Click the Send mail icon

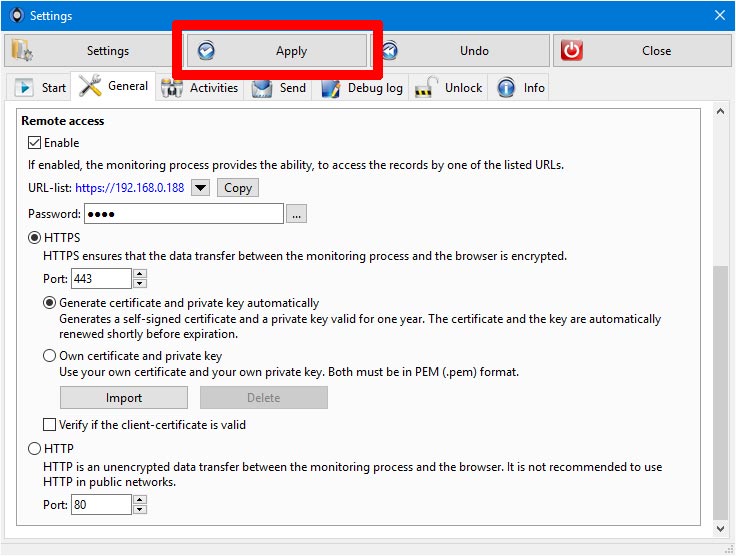tap(262, 88)
